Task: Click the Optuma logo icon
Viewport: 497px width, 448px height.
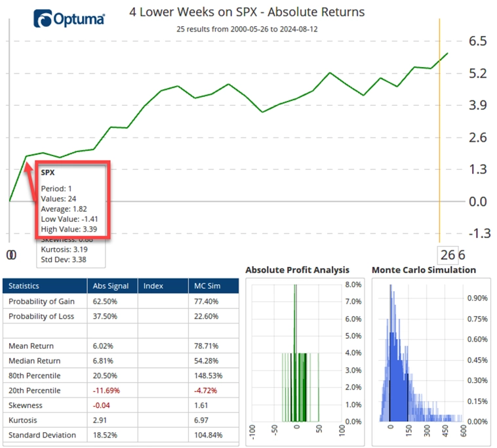Action: [43, 18]
